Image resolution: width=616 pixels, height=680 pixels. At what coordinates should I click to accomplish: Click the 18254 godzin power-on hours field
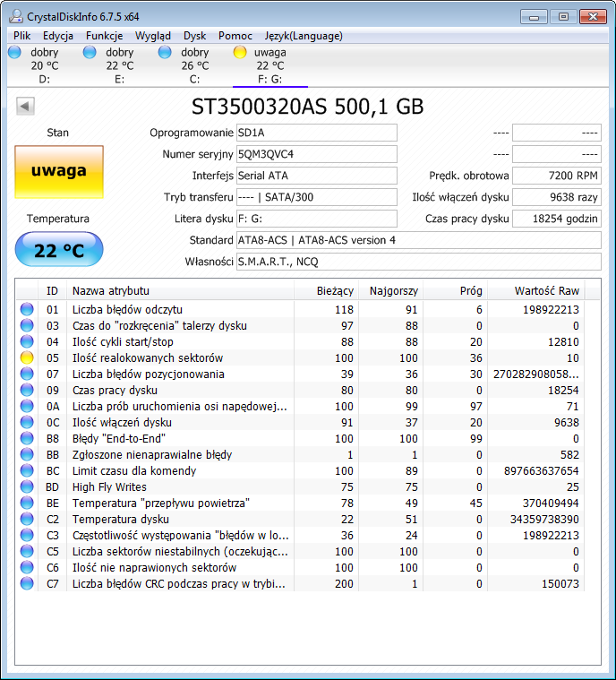tap(557, 219)
